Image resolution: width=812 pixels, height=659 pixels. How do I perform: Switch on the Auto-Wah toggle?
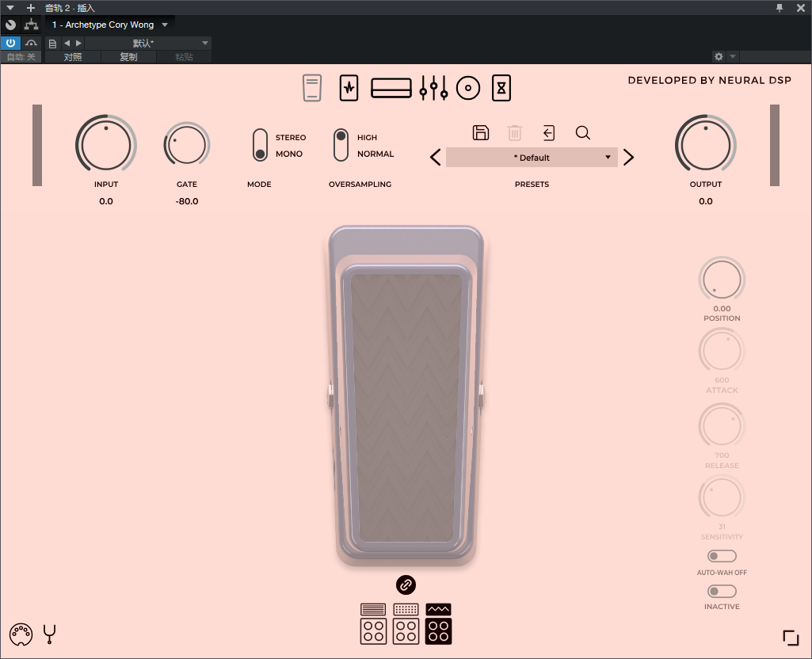point(722,556)
